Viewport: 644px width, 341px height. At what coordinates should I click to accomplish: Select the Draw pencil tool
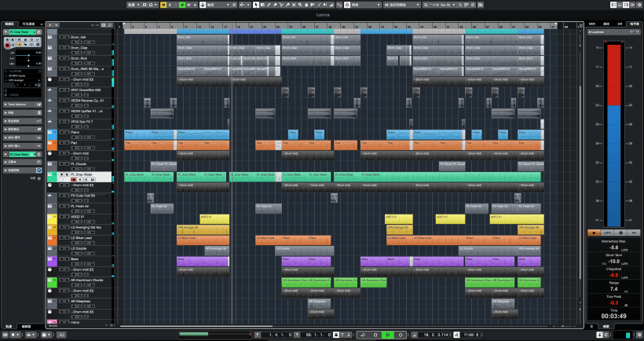tap(269, 5)
